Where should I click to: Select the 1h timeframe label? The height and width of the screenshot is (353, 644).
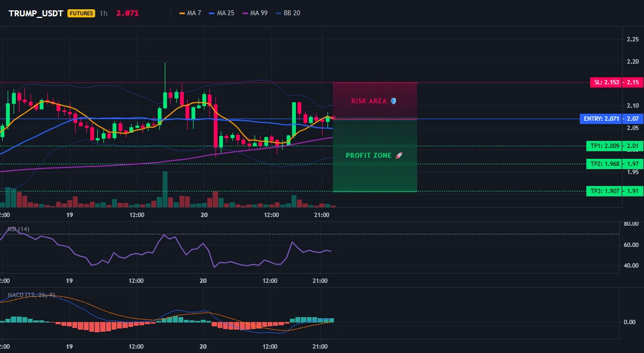103,13
